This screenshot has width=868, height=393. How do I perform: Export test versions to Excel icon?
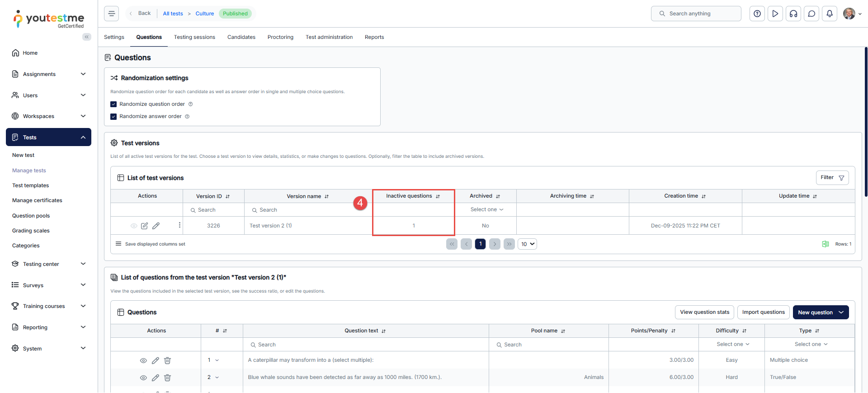[x=825, y=244]
